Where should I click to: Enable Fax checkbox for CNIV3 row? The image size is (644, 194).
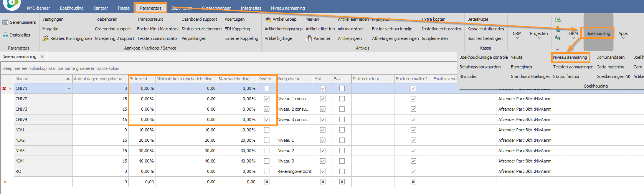coord(342,109)
